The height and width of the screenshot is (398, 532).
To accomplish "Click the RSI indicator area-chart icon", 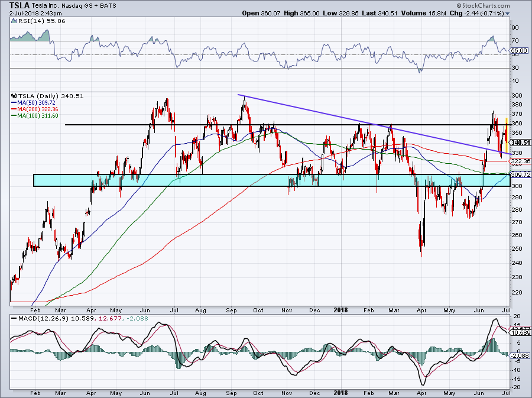I will pos(14,21).
